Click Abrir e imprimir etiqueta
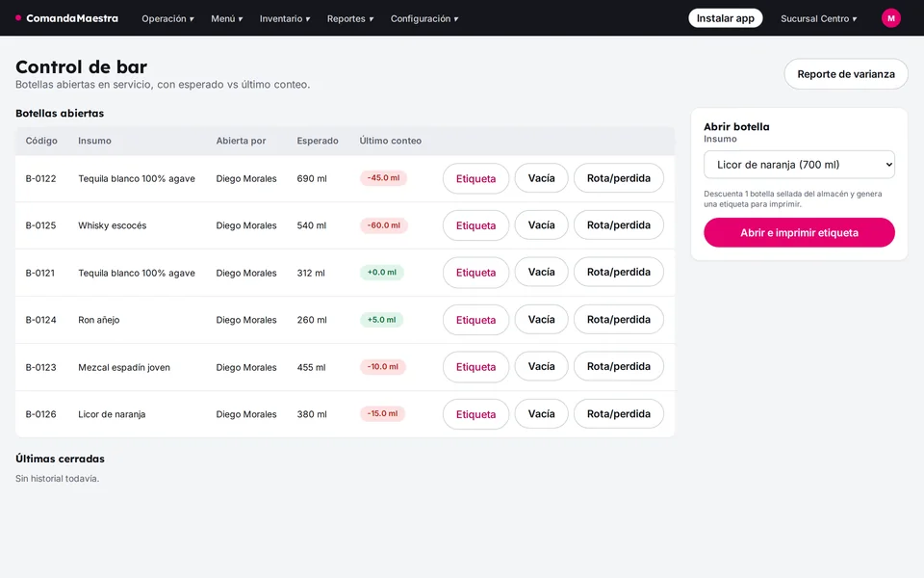Screen dimensions: 924x578 [799, 232]
